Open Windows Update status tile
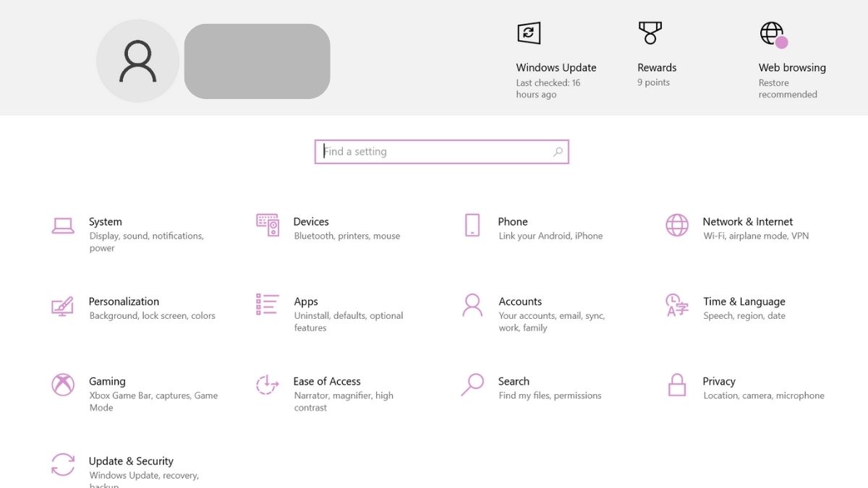868x488 pixels. [x=556, y=67]
